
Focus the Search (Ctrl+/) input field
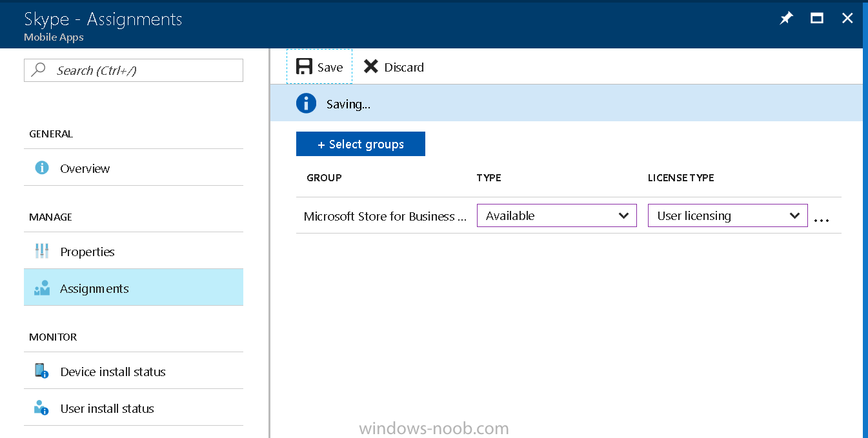[134, 70]
